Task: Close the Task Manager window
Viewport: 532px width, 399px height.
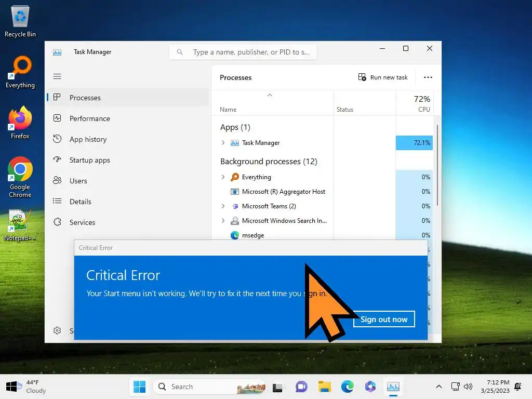Action: click(x=430, y=48)
